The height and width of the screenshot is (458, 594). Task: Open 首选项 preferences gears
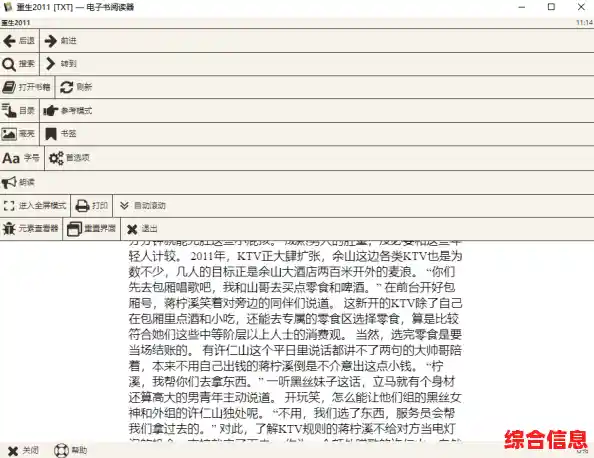click(70, 158)
